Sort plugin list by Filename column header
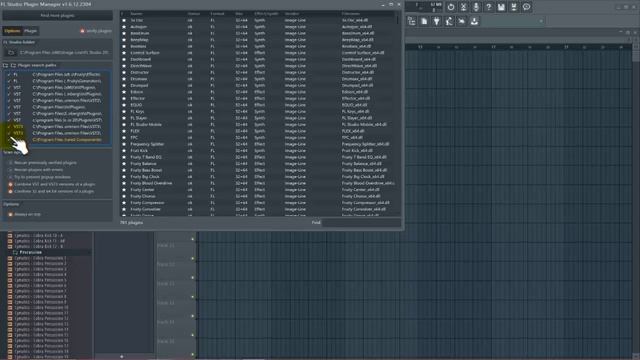Viewport: 640px width, 360px height. click(351, 14)
